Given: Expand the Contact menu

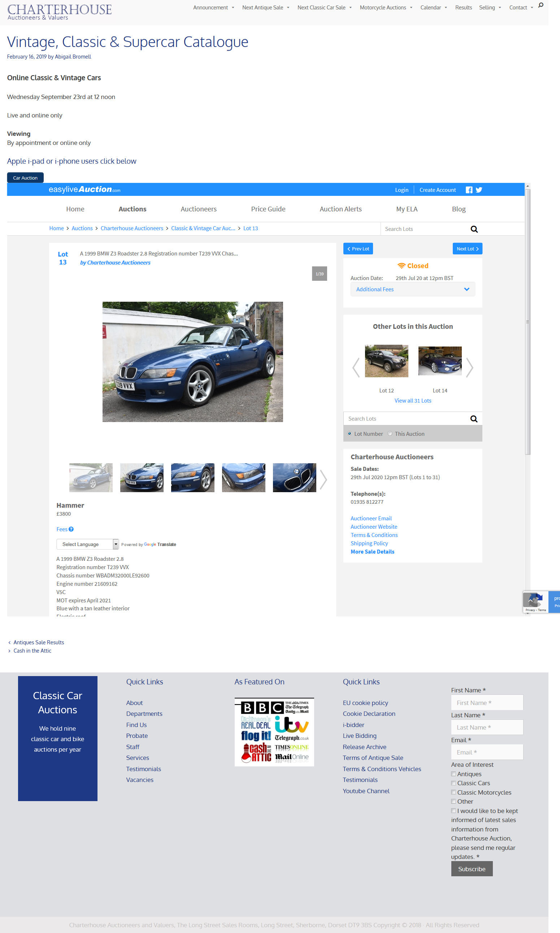Looking at the screenshot, I should [x=521, y=8].
